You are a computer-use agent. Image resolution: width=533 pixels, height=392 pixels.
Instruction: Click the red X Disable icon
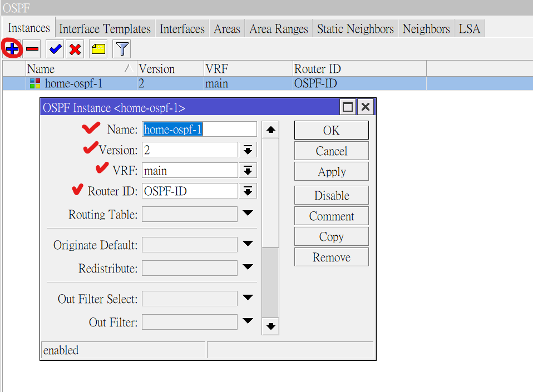tap(75, 49)
